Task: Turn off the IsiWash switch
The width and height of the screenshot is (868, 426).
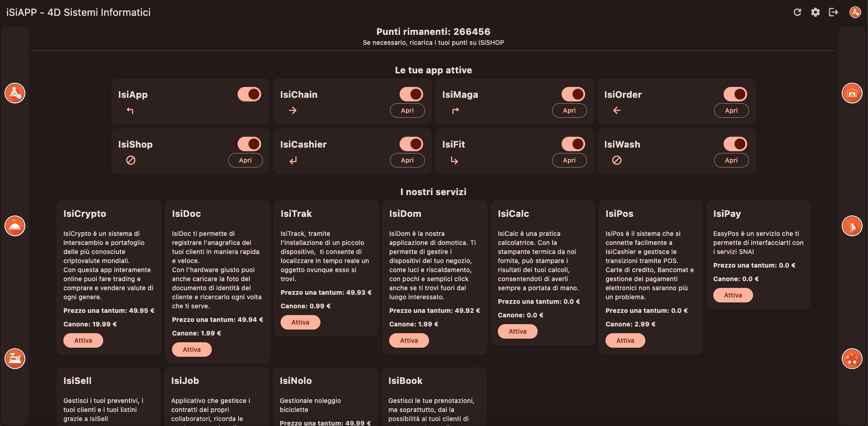Action: coord(735,144)
